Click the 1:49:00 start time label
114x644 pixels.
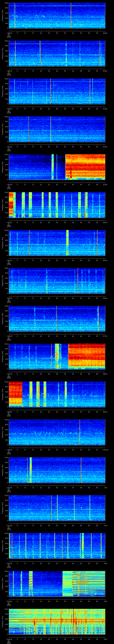[x=9, y=71]
